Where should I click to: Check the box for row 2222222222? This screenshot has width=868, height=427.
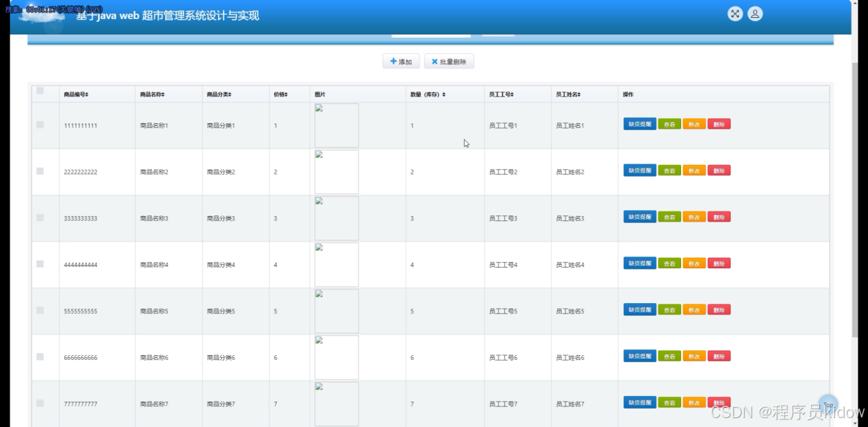point(40,171)
